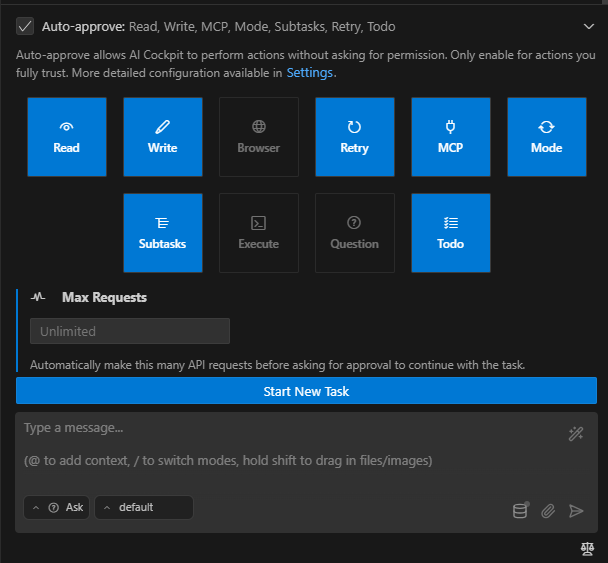The image size is (608, 563).
Task: Open the Settings link
Action: tap(310, 73)
